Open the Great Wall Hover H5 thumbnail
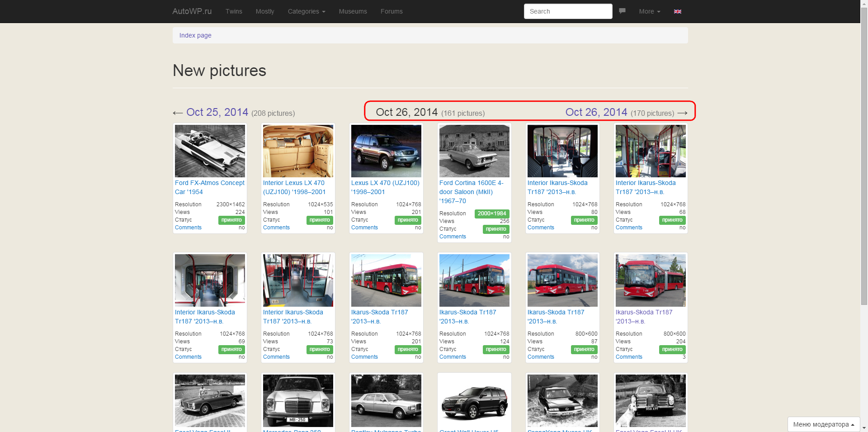Viewport: 868px width, 432px height. 474,401
